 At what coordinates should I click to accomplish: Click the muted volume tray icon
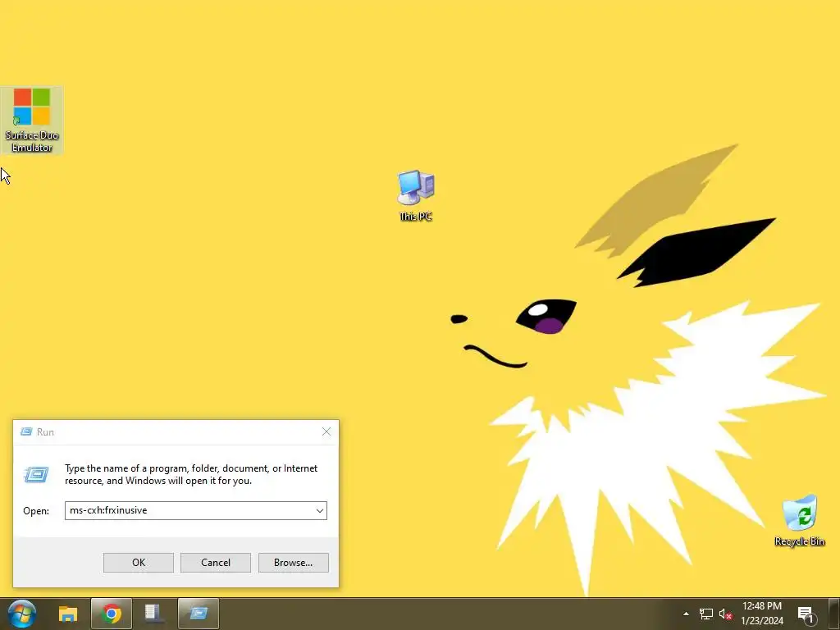pyautogui.click(x=726, y=614)
